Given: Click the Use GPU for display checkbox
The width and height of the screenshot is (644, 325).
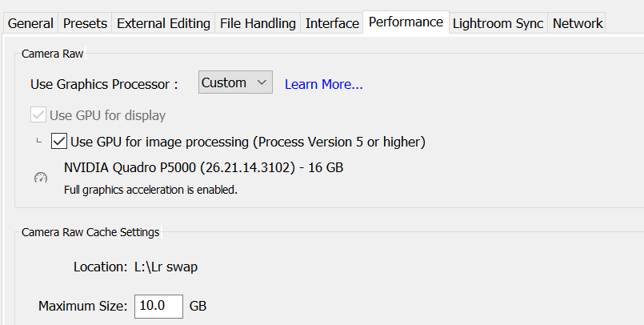Looking at the screenshot, I should pos(38,115).
